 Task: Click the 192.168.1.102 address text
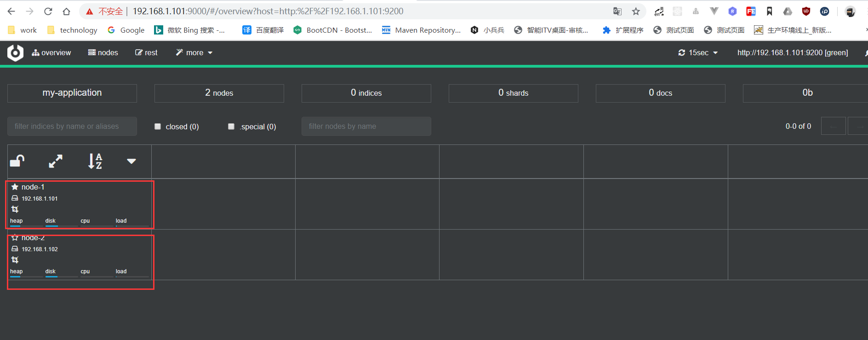tap(40, 249)
